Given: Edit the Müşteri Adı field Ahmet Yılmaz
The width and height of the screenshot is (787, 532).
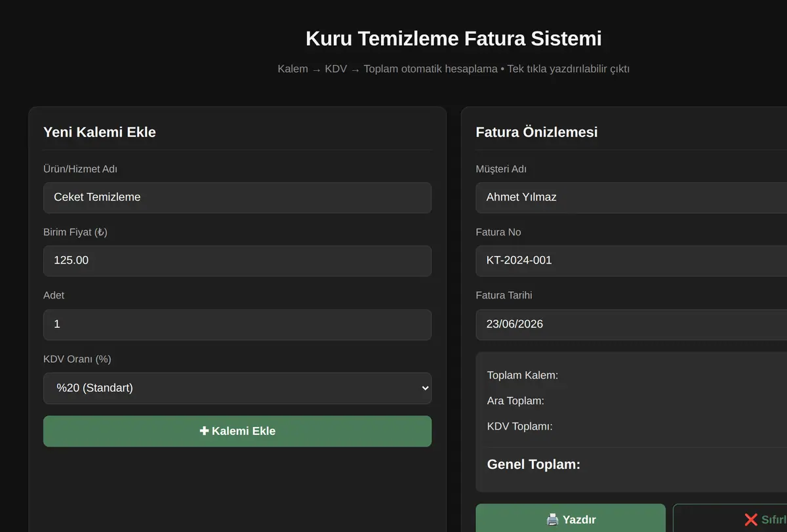Looking at the screenshot, I should point(631,197).
